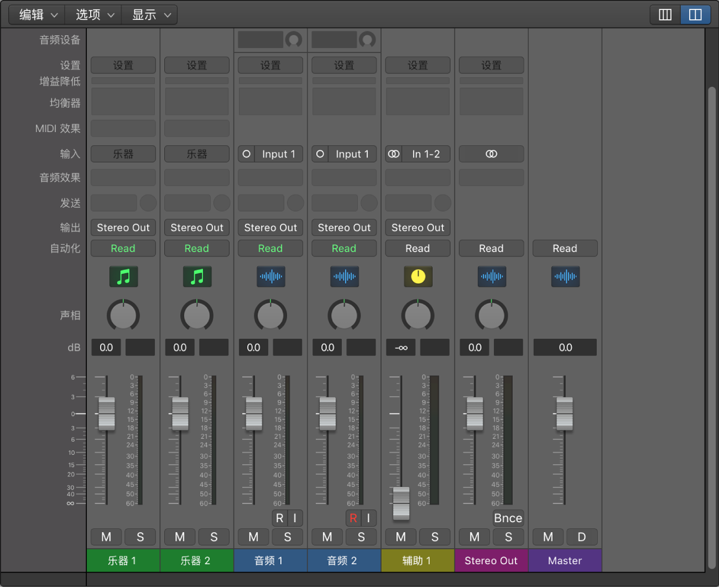Open Master Read automation mode menu

[565, 249]
